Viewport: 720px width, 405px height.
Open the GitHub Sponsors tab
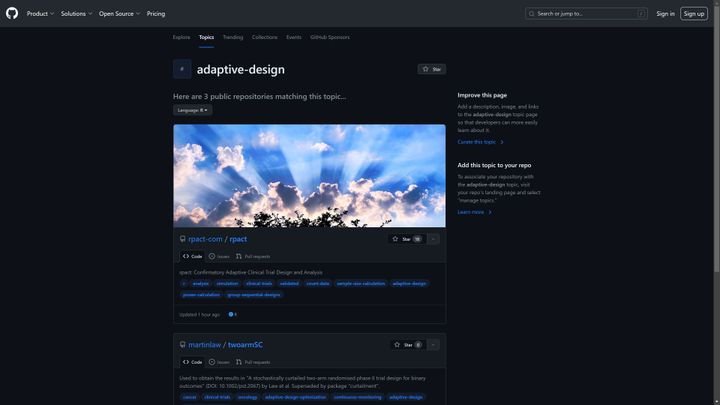[330, 37]
